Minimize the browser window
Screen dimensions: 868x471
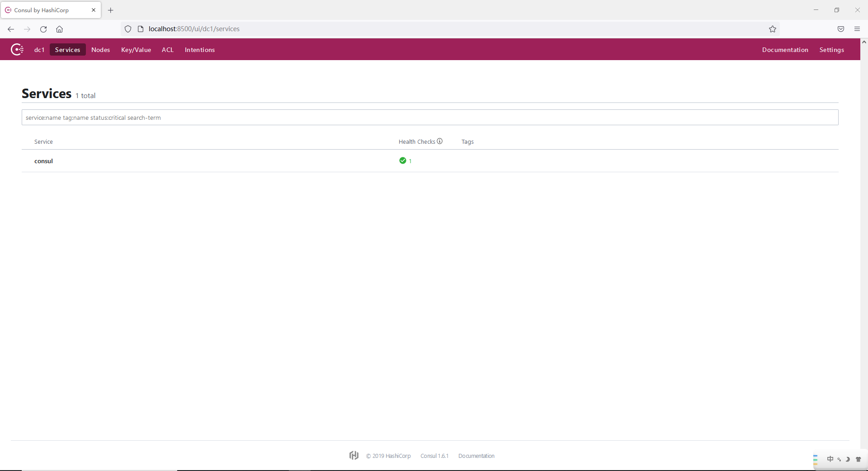816,10
